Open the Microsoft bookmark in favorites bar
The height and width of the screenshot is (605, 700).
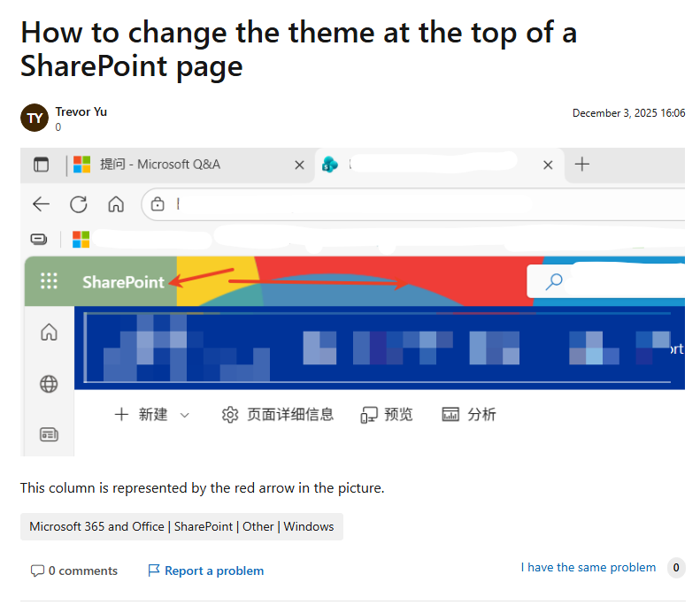click(x=81, y=239)
